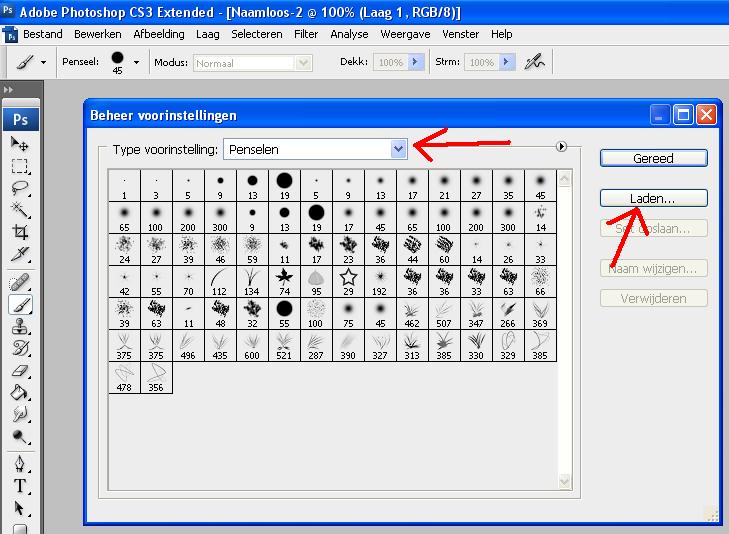Select the Clone Stamp tool
729x534 pixels.
click(20, 327)
